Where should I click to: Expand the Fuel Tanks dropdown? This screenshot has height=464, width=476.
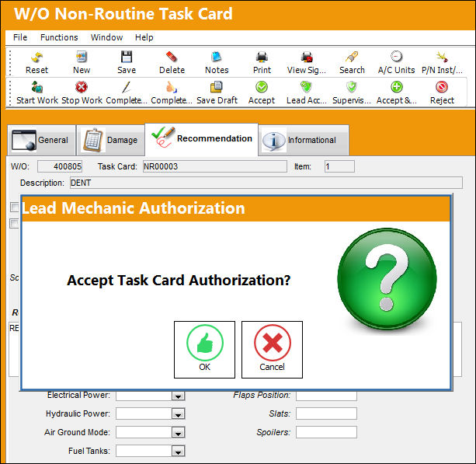click(x=178, y=451)
